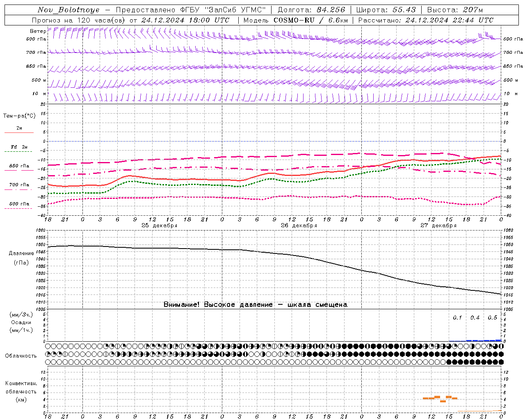Image resolution: width=525 pixels, height=420 pixels.
Task: Select the 'Внимание! Высокое давление — шкала смещена' warning
Action: (x=256, y=305)
